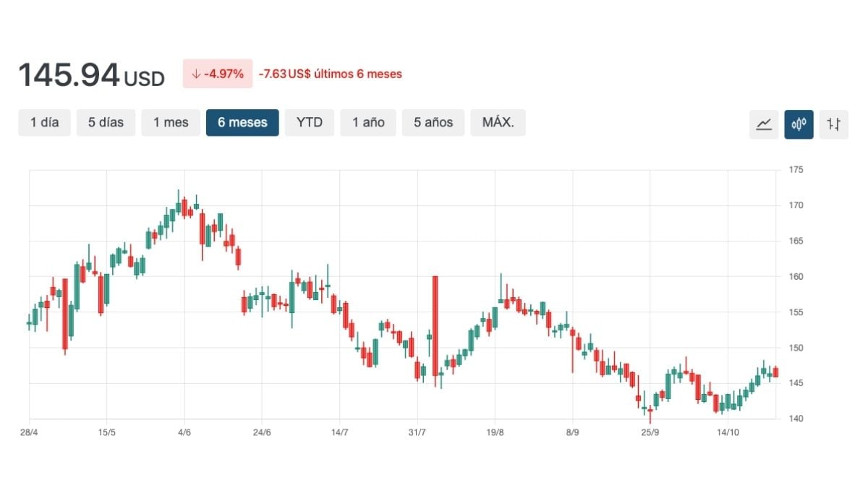Switch the chart to YTD

pyautogui.click(x=309, y=123)
